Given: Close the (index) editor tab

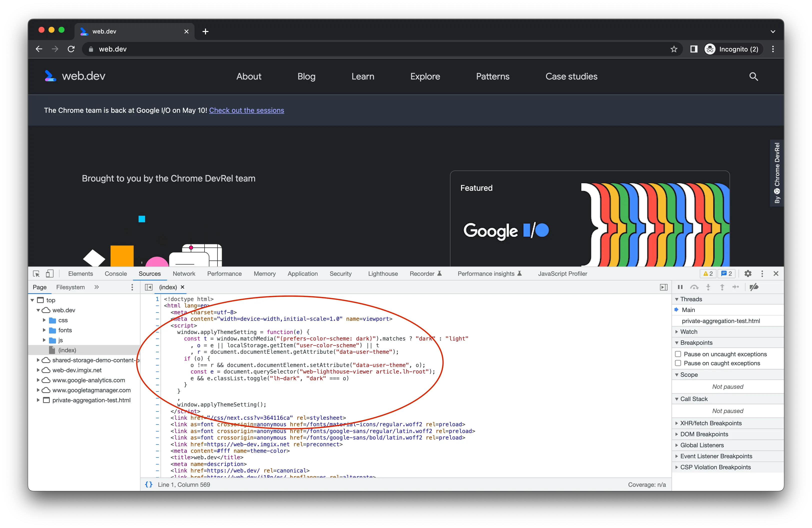Looking at the screenshot, I should 182,287.
